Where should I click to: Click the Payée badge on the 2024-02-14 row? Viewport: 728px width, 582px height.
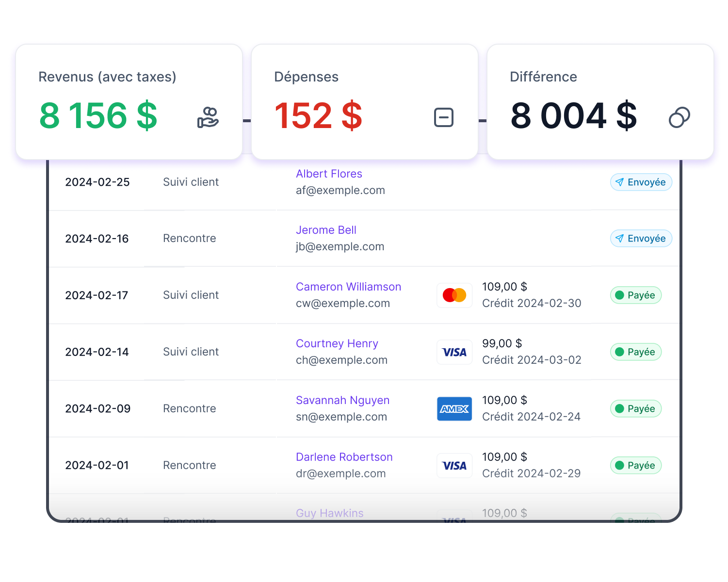[x=635, y=352]
